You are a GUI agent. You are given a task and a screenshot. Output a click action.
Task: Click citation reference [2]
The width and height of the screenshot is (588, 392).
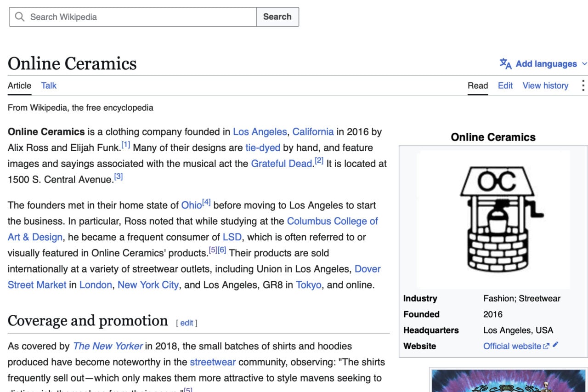coord(319,161)
